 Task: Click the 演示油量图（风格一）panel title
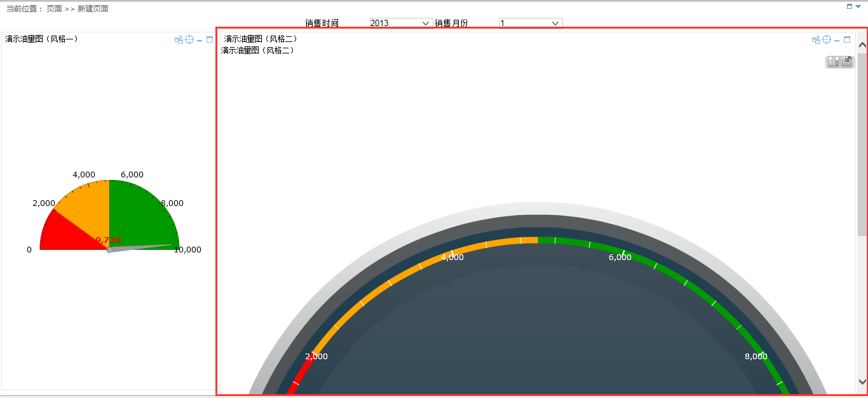(x=42, y=39)
